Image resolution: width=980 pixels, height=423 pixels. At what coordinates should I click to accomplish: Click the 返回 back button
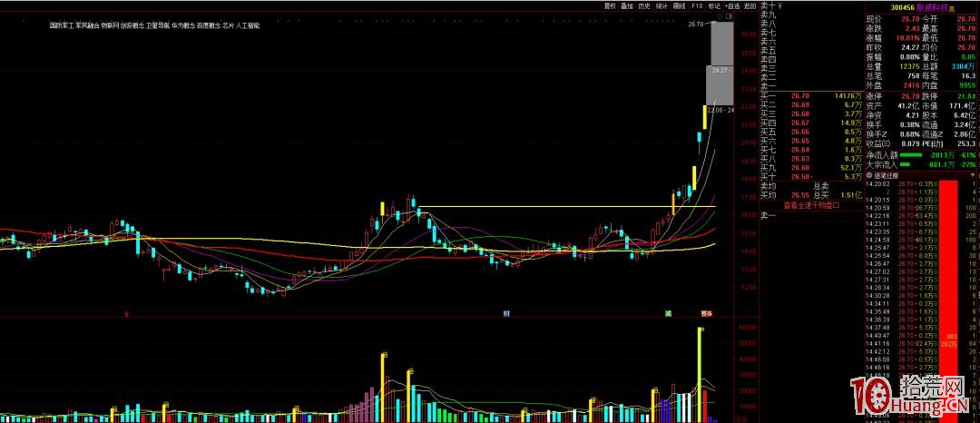pyautogui.click(x=750, y=5)
